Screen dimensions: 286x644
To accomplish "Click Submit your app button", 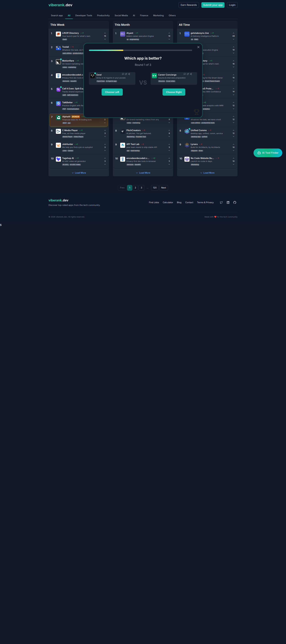I will coord(213,5).
